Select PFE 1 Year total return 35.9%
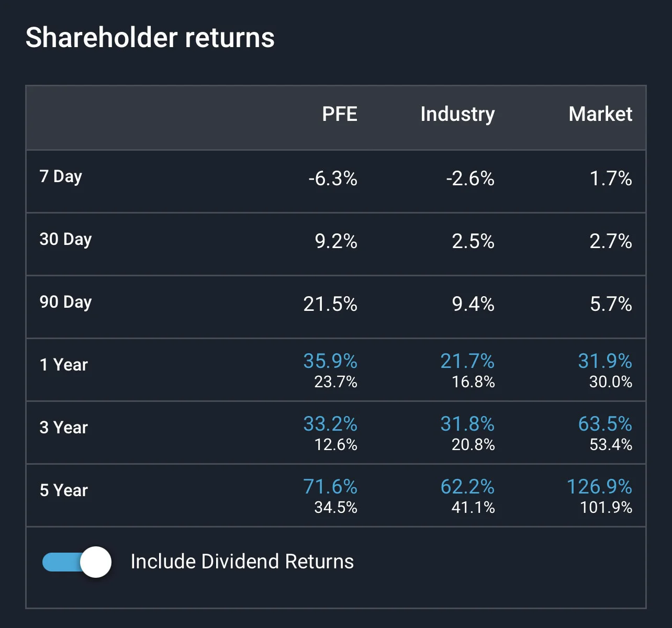 click(x=330, y=361)
